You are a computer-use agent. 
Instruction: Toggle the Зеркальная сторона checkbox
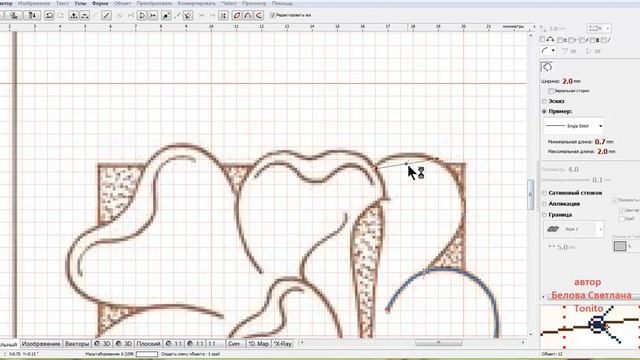click(x=551, y=91)
